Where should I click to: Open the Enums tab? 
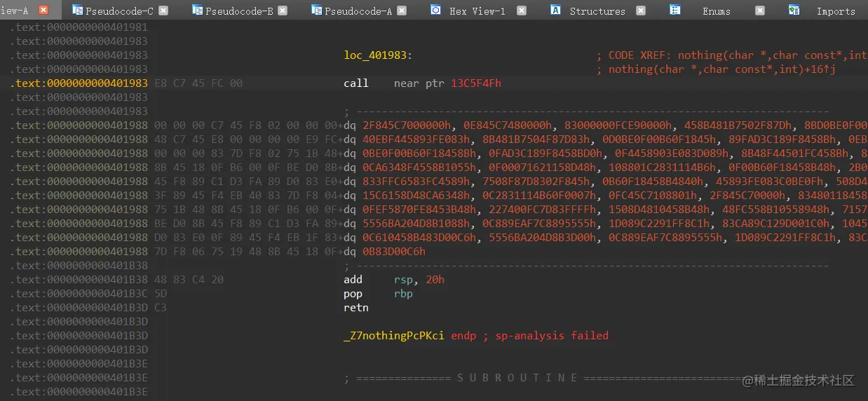[717, 11]
